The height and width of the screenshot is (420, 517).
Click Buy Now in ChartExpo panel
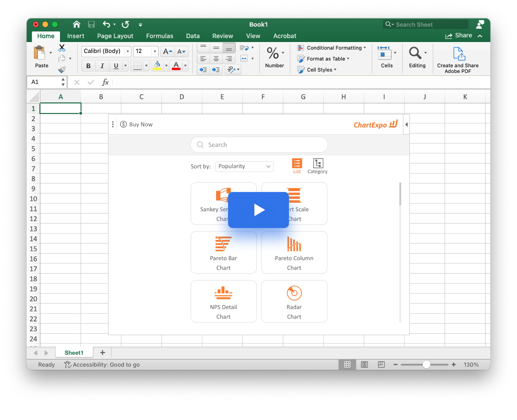[137, 124]
